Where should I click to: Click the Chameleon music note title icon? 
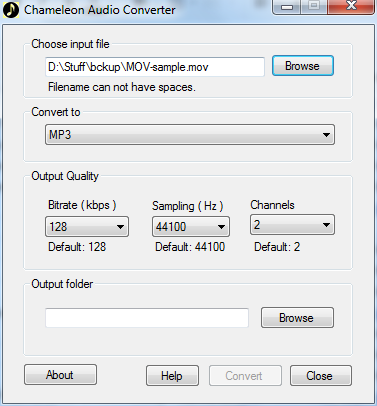coord(11,10)
